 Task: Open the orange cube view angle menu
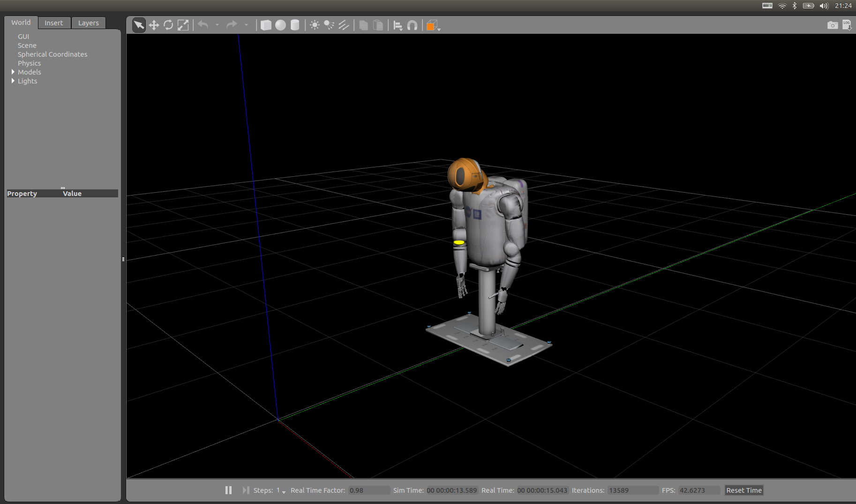433,25
